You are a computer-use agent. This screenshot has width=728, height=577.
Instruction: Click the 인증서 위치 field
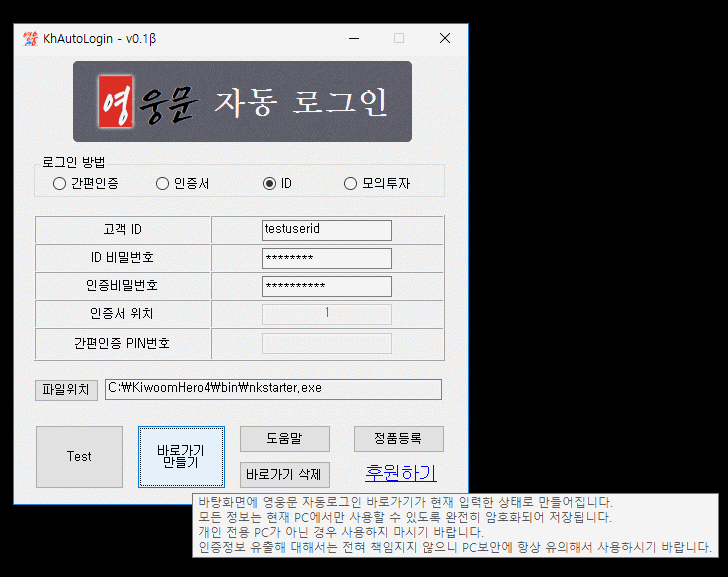pos(326,314)
